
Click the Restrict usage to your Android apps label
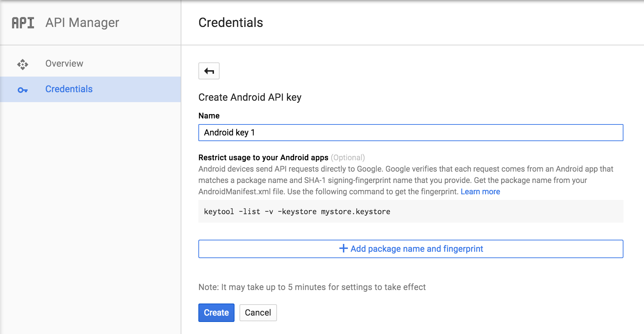pos(263,157)
